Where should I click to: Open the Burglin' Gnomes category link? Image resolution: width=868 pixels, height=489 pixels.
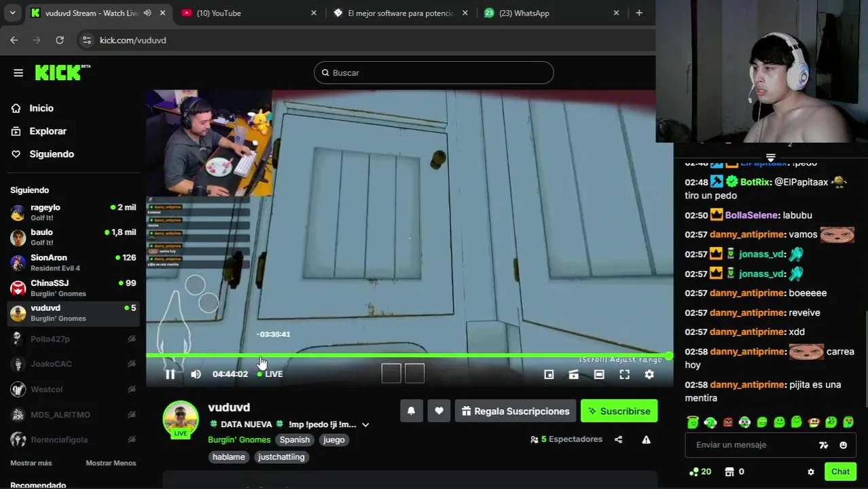click(x=239, y=439)
